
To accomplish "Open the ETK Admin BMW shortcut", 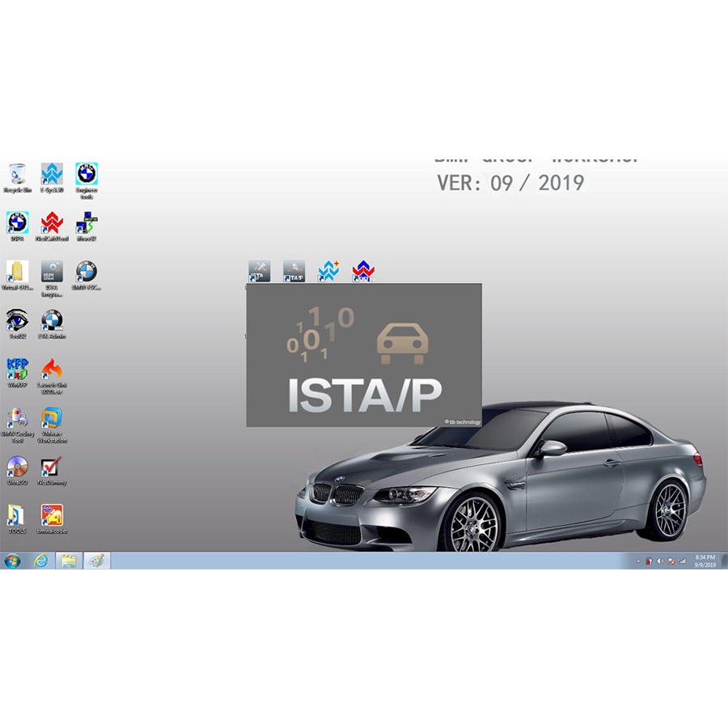I will pos(52,324).
